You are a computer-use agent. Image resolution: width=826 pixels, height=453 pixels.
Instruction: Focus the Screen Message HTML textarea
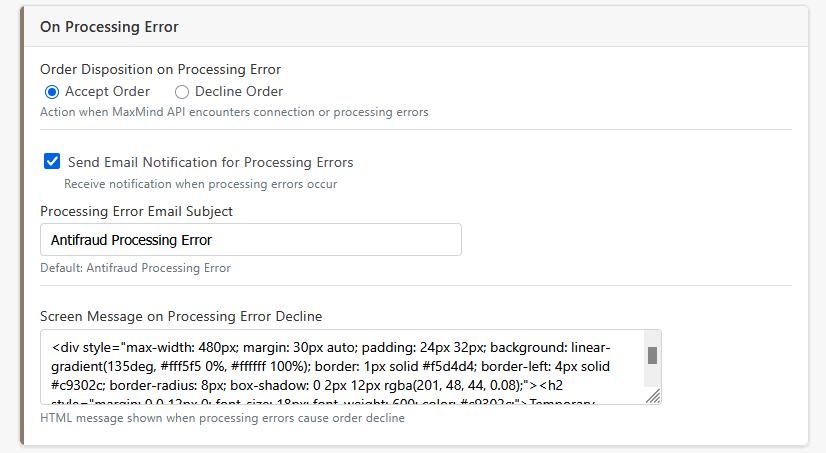pos(340,367)
